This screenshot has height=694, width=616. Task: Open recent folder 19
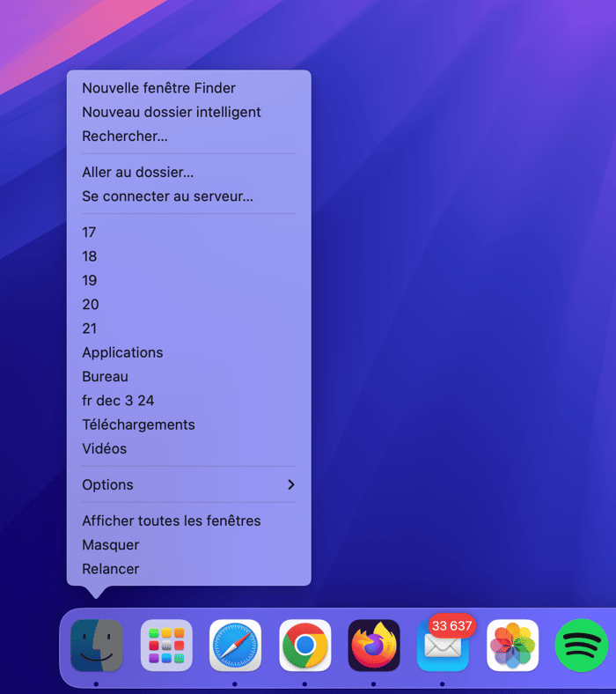click(189, 280)
